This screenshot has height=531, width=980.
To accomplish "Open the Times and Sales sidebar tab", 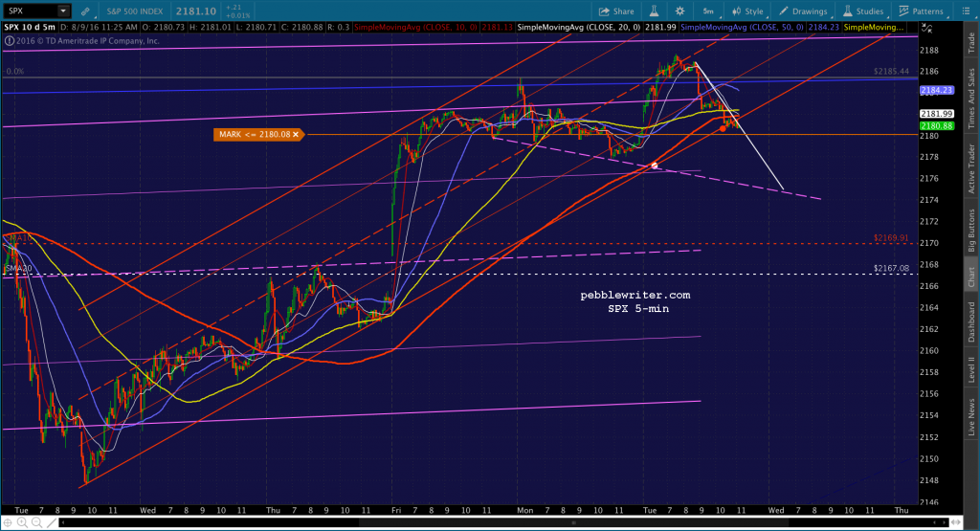I will tap(971, 99).
